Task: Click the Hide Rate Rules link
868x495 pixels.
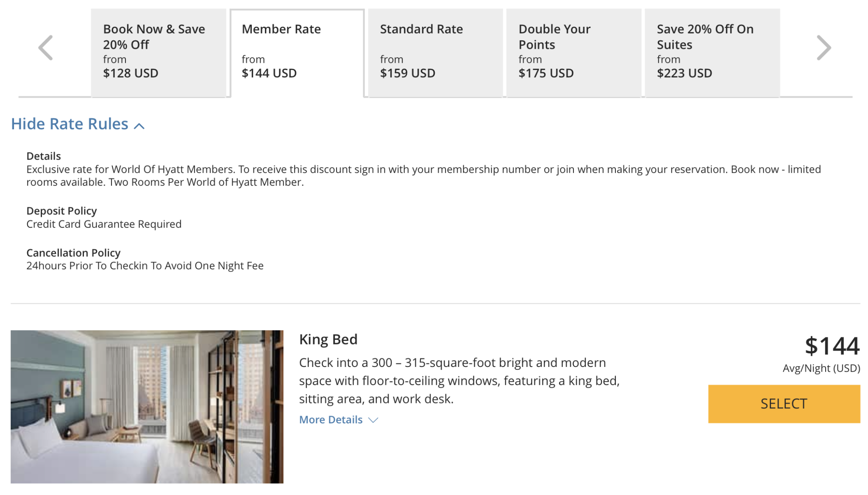Action: click(70, 124)
